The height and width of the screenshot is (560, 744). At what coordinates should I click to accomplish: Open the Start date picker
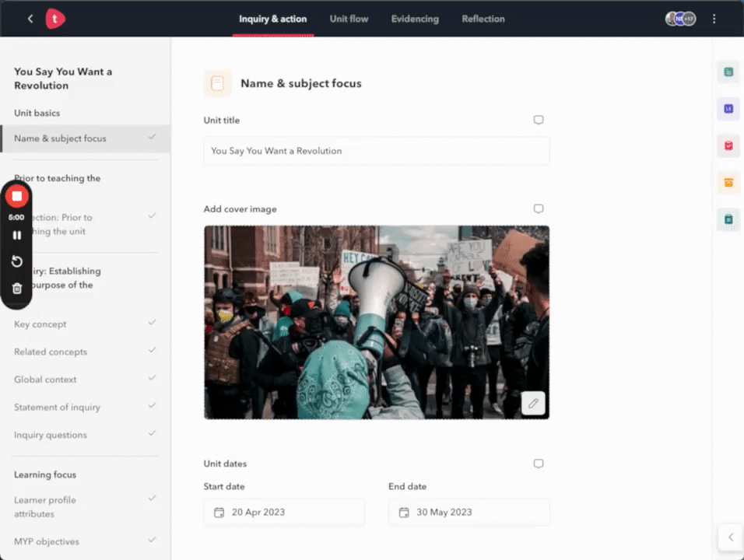(284, 512)
